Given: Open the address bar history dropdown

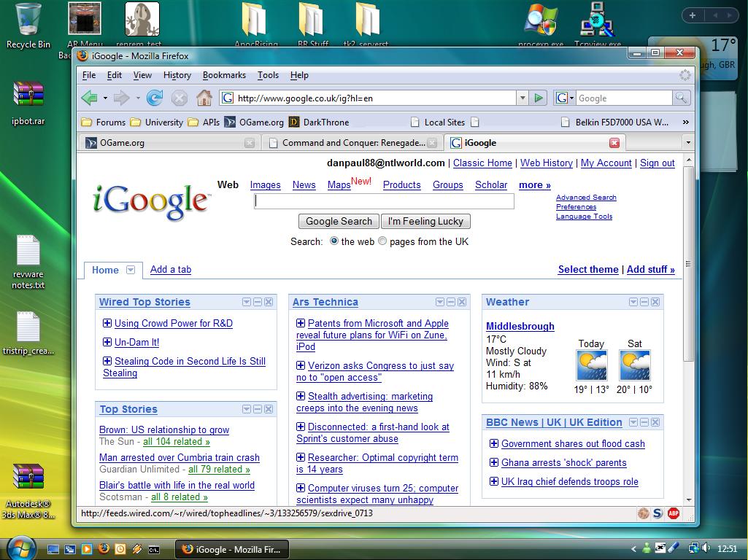Looking at the screenshot, I should [x=523, y=98].
